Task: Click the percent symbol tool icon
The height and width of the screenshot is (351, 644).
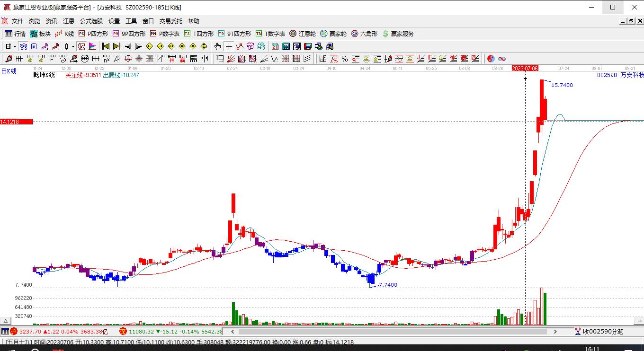Action: 345,59
